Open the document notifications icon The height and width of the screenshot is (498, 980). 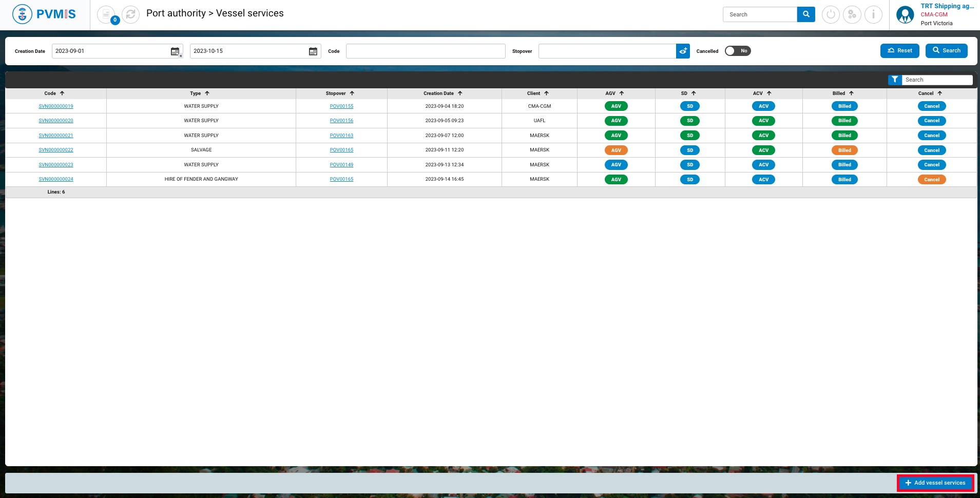tap(106, 14)
